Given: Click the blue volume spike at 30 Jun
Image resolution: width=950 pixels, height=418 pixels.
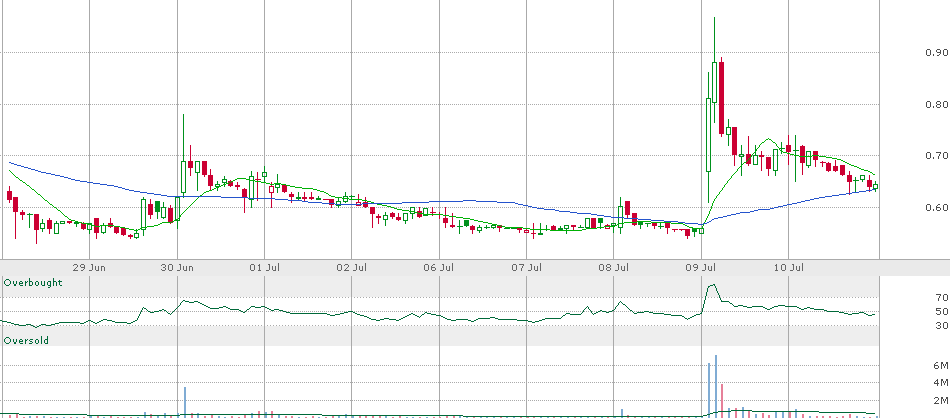Looking at the screenshot, I should pyautogui.click(x=185, y=402).
